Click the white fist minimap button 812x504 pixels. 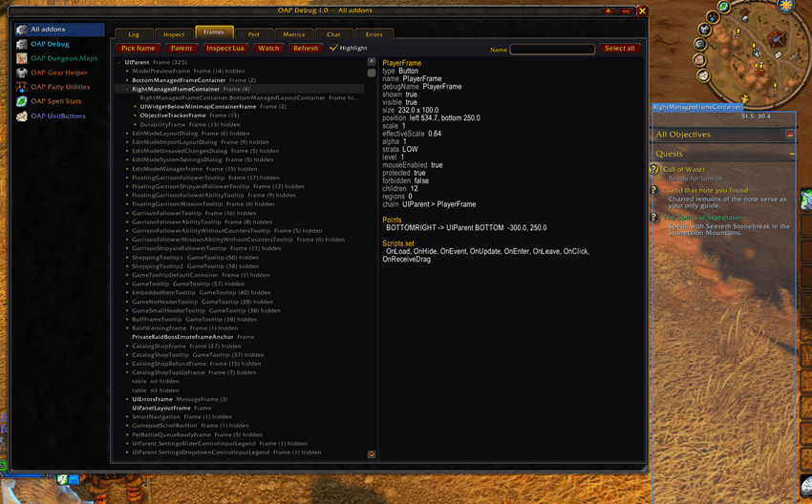703,76
